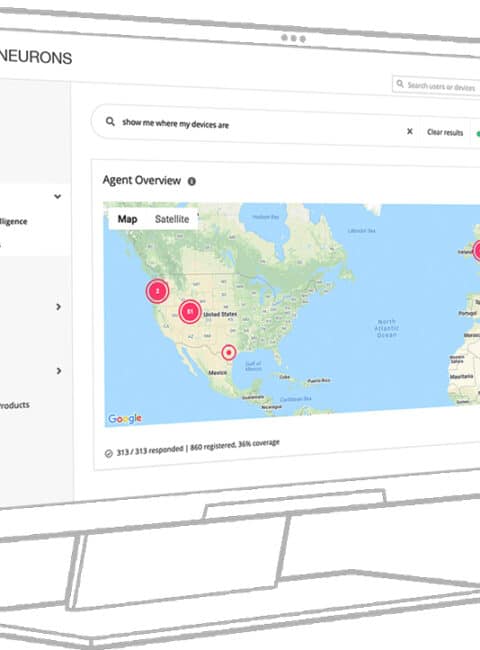Image resolution: width=480 pixels, height=650 pixels.
Task: Click the magnifier icon in top search box
Action: 400,84
